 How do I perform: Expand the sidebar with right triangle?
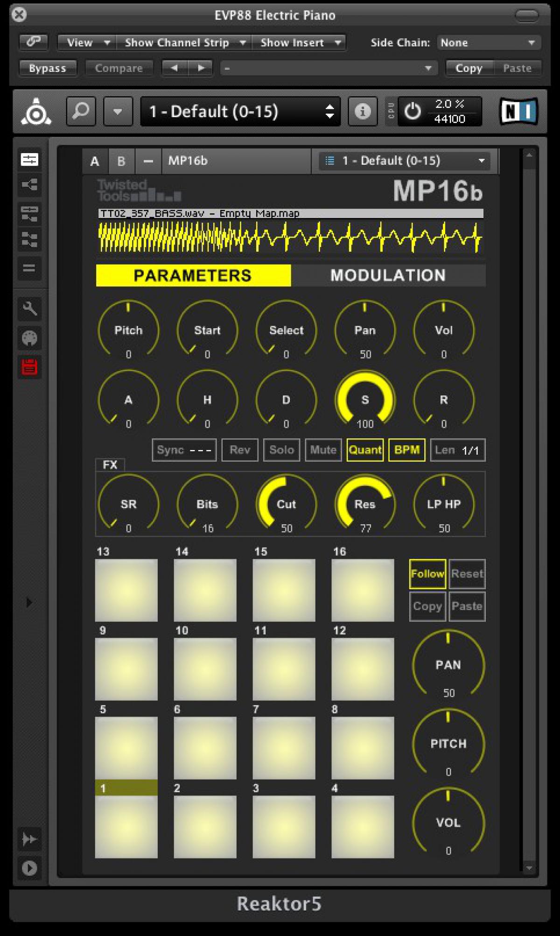click(x=29, y=602)
